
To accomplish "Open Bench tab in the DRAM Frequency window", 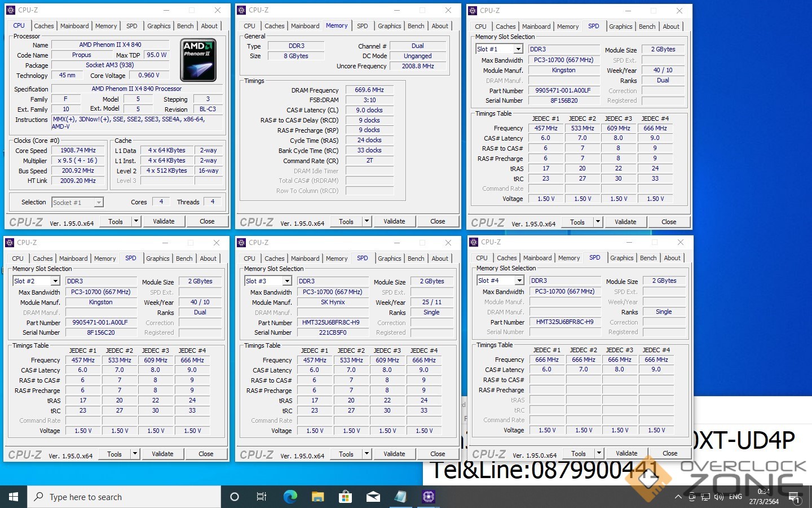I will pos(416,26).
